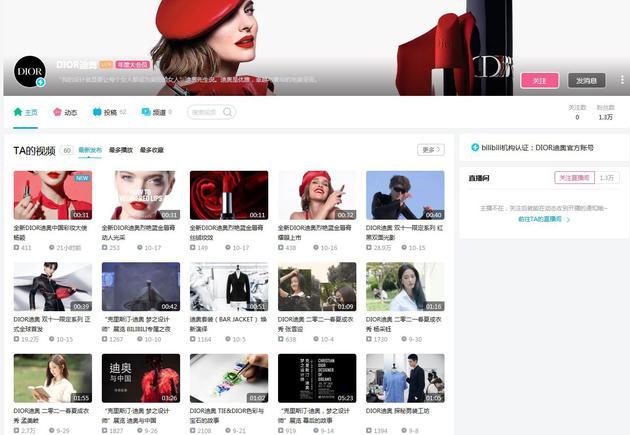
Task: Open the 01:09 thumbnail 张雪迎 video
Action: [317, 287]
